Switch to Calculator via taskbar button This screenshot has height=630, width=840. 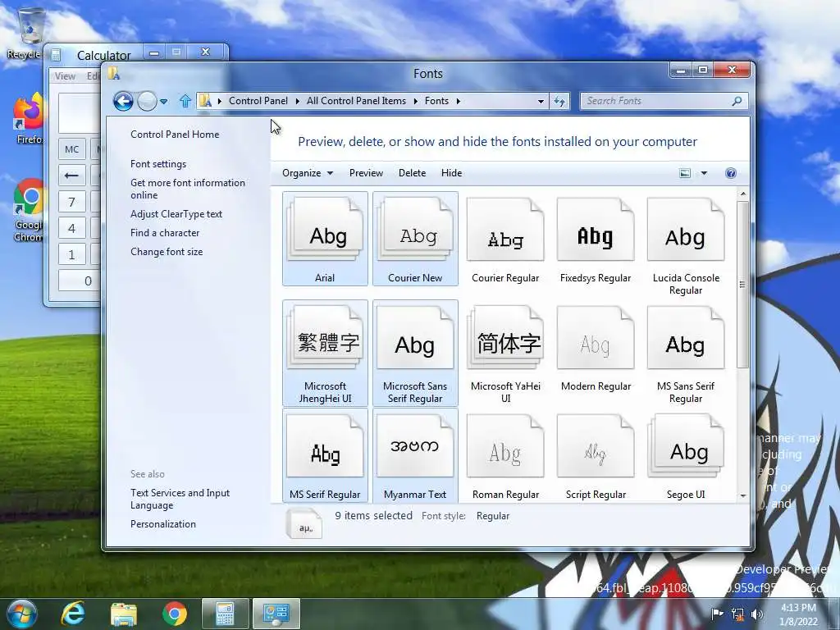[x=225, y=614]
